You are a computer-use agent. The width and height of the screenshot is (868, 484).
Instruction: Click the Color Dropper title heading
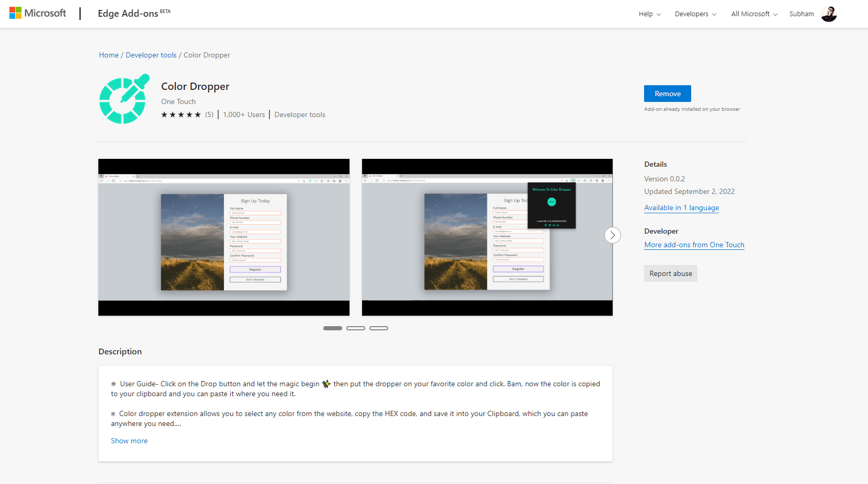coord(195,86)
